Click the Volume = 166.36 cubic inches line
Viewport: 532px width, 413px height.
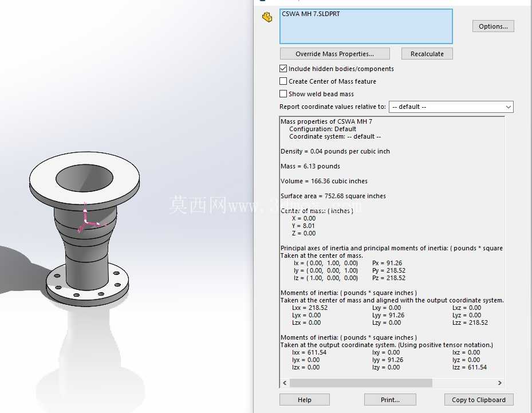tap(324, 181)
